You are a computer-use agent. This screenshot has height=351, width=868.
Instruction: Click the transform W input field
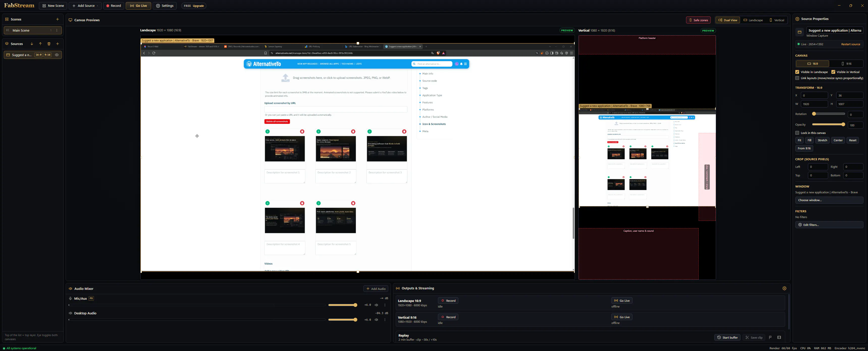click(814, 104)
